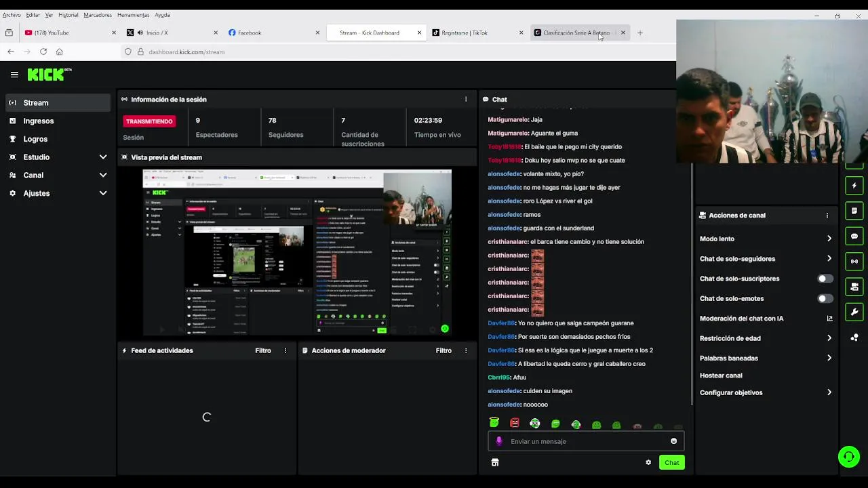Switch to the YouTube browser tab

click(71, 33)
